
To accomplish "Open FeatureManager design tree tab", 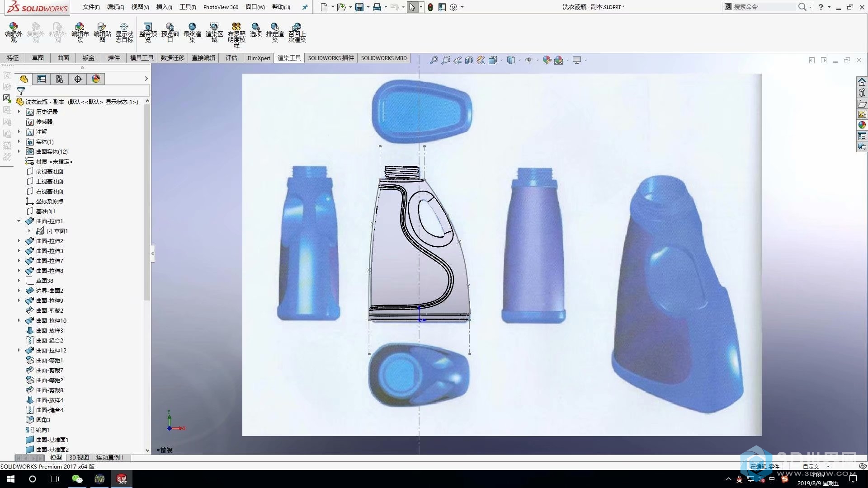I will click(x=24, y=79).
